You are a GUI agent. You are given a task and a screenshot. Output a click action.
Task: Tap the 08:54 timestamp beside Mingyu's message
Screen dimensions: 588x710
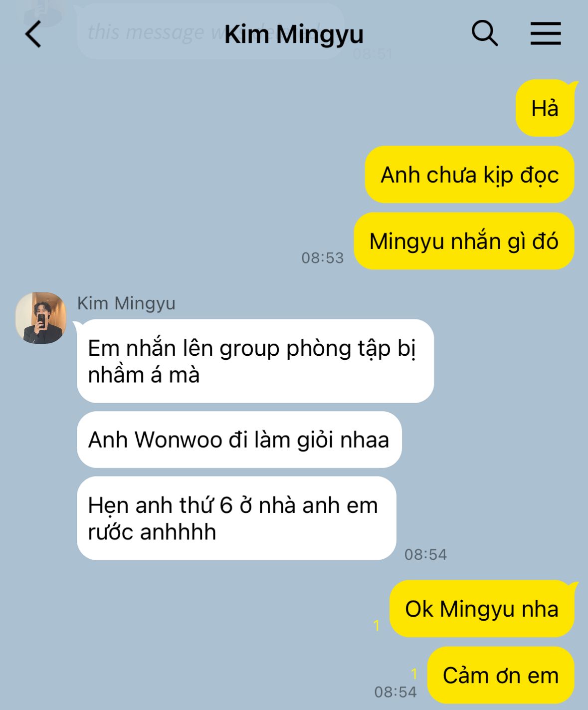click(425, 554)
